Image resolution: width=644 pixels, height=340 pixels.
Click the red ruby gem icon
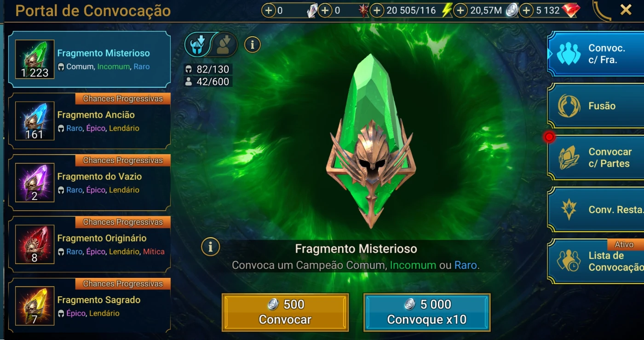pyautogui.click(x=571, y=10)
